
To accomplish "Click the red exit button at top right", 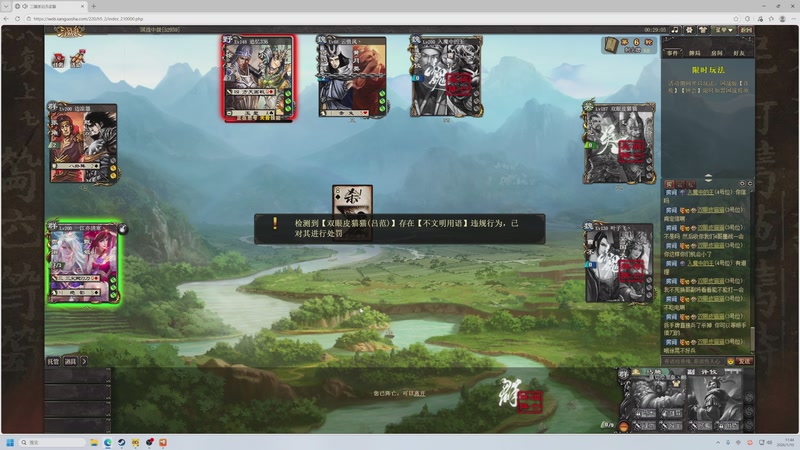I will [x=746, y=30].
